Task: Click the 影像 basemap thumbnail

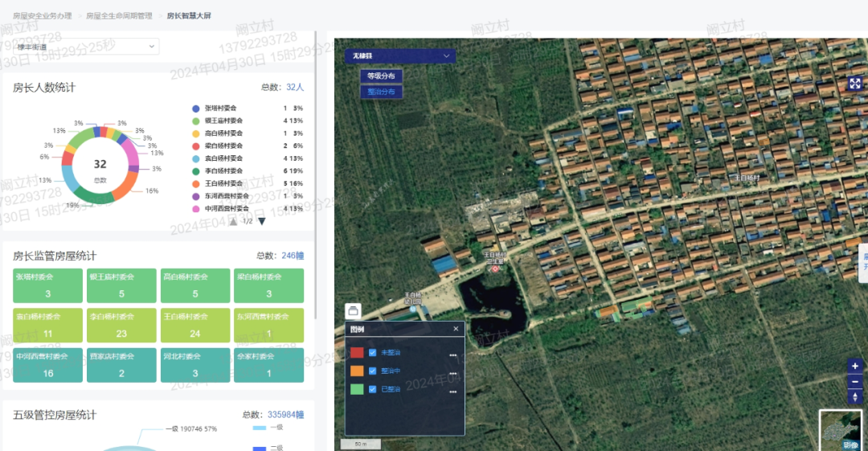Action: click(x=841, y=430)
